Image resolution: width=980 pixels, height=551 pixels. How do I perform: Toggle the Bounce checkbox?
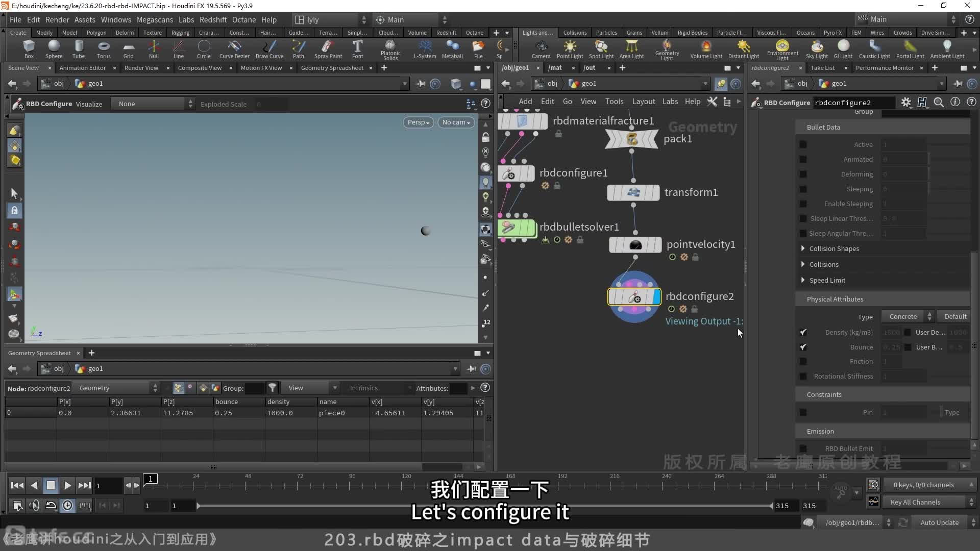[803, 347]
